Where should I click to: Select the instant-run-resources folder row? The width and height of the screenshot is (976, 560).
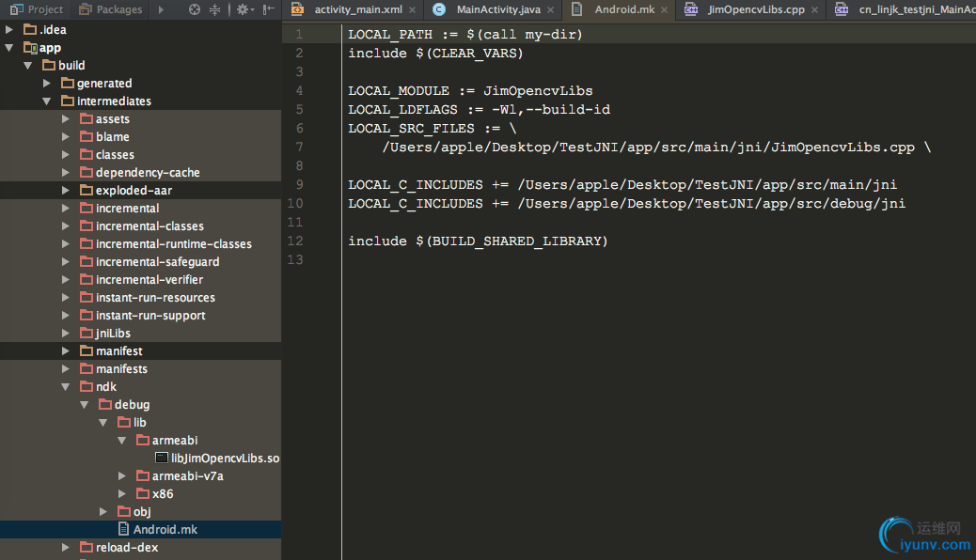(141, 298)
